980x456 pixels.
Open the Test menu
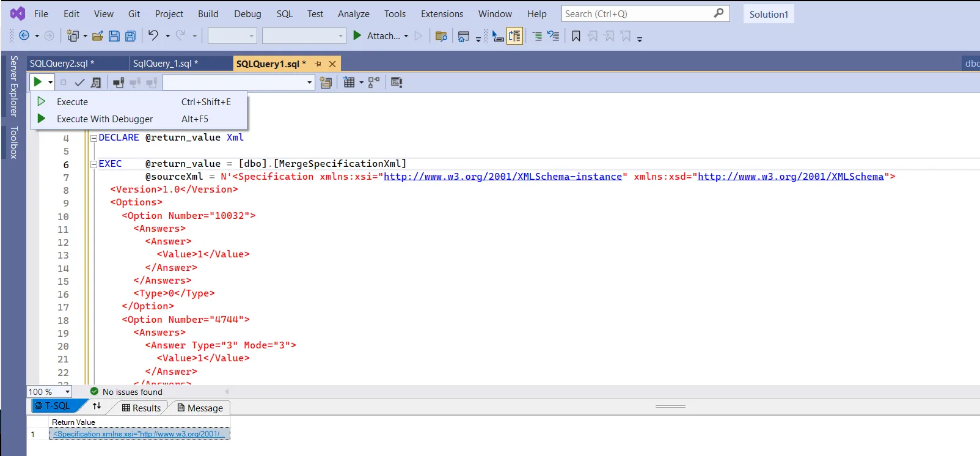[315, 13]
